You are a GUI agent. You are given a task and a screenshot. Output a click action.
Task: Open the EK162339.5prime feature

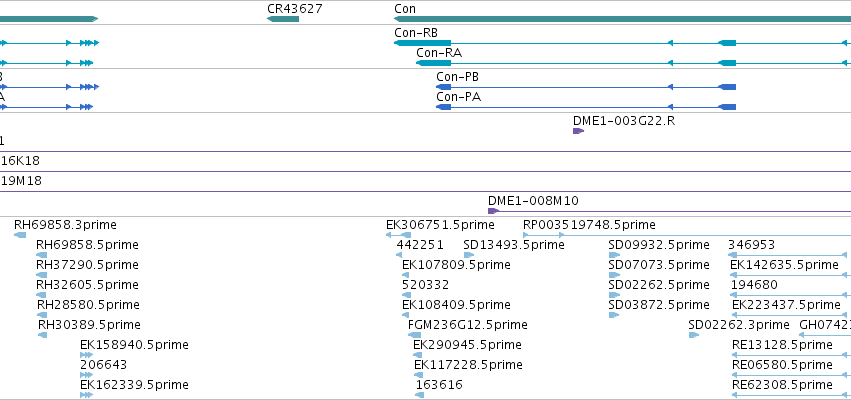coord(86,395)
